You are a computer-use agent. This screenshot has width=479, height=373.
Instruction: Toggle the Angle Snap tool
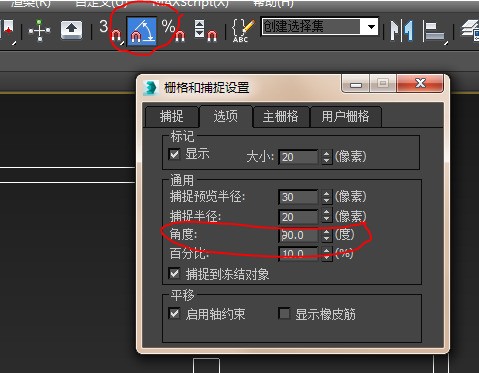142,31
